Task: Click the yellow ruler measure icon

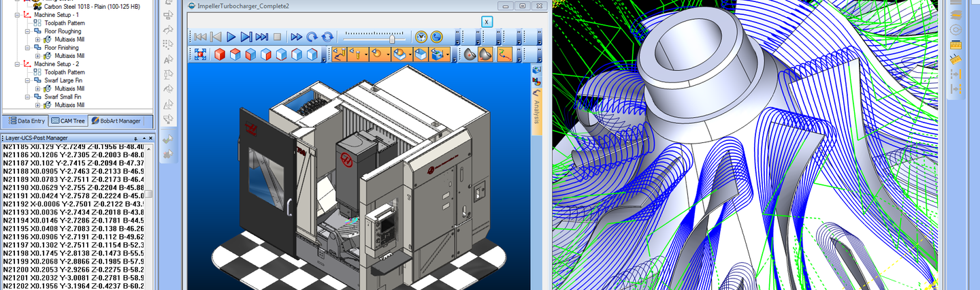Action: tap(955, 44)
